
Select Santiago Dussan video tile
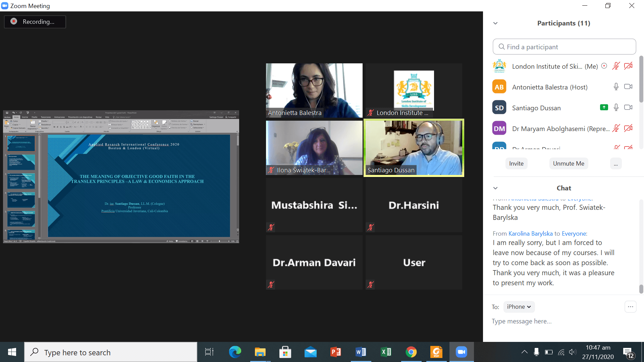414,148
